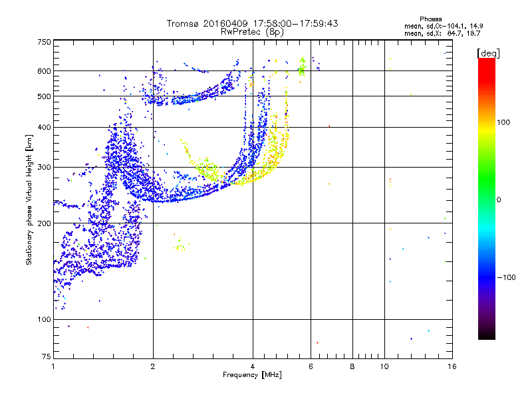Click the 'RwPretec (8p)' subtitle
The height and width of the screenshot is (399, 532).
point(252,32)
